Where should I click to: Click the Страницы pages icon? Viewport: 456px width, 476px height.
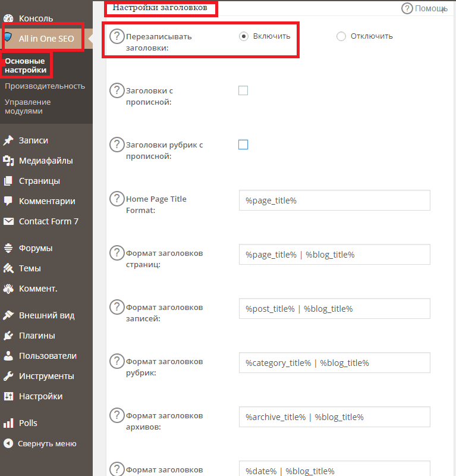point(8,181)
